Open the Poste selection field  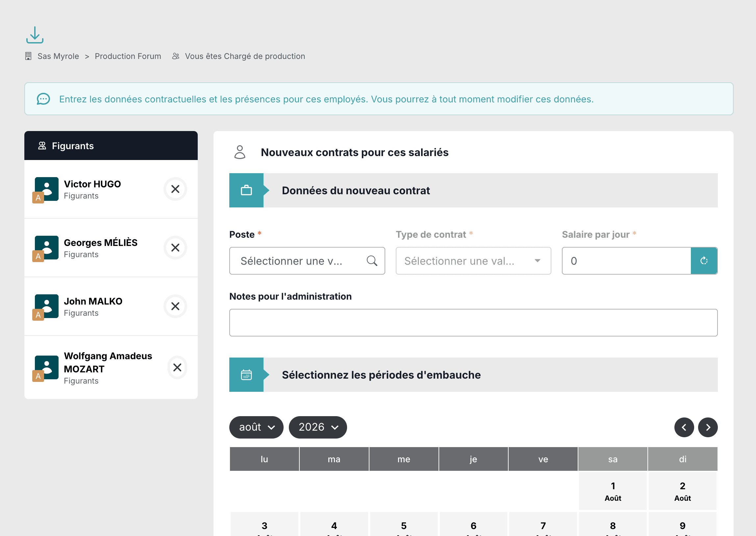307,261
